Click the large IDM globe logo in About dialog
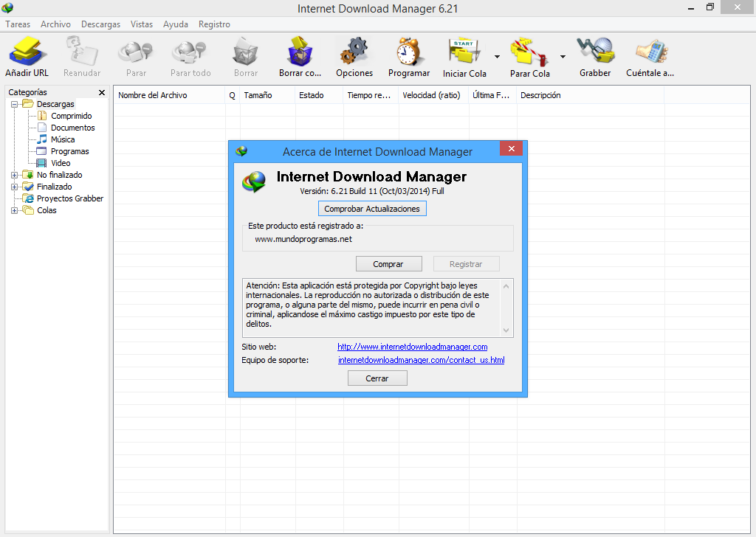The width and height of the screenshot is (756, 537). 254,182
